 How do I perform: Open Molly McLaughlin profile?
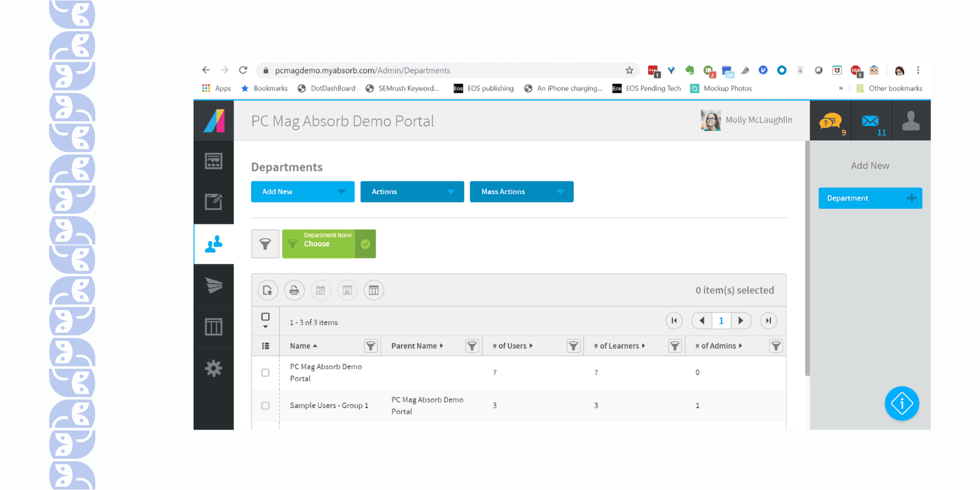(747, 120)
